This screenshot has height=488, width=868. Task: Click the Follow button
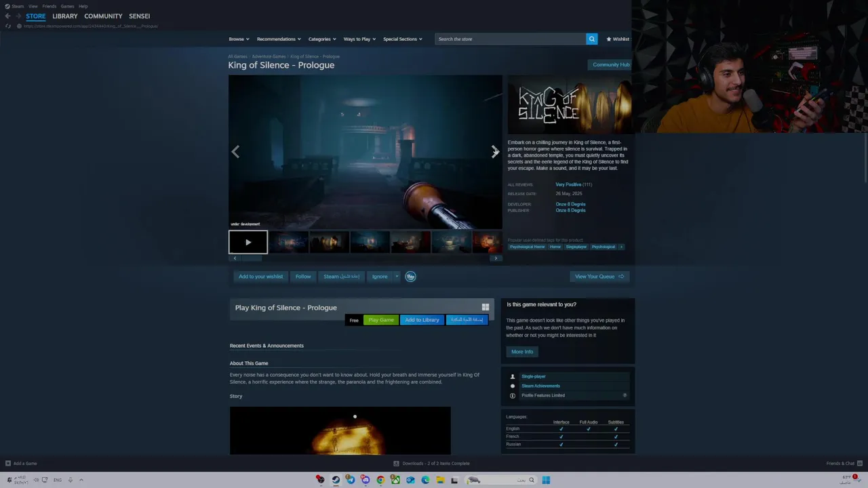[303, 277]
